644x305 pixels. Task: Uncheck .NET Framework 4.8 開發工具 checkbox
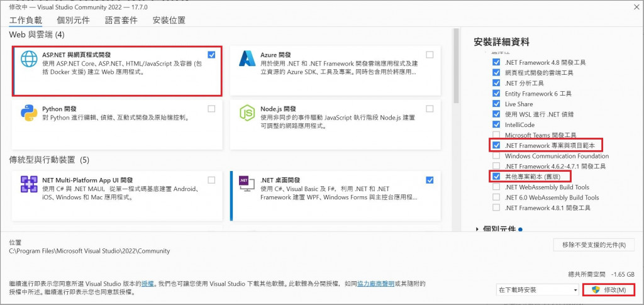(496, 62)
